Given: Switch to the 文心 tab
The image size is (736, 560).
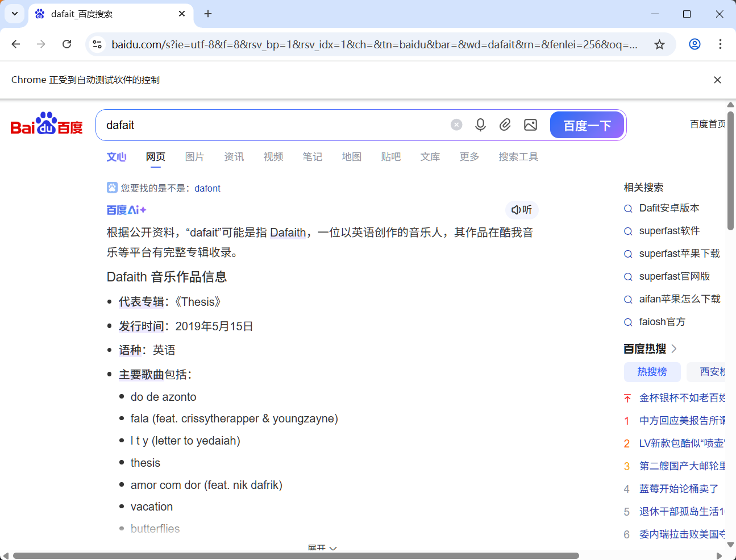Looking at the screenshot, I should coord(117,157).
